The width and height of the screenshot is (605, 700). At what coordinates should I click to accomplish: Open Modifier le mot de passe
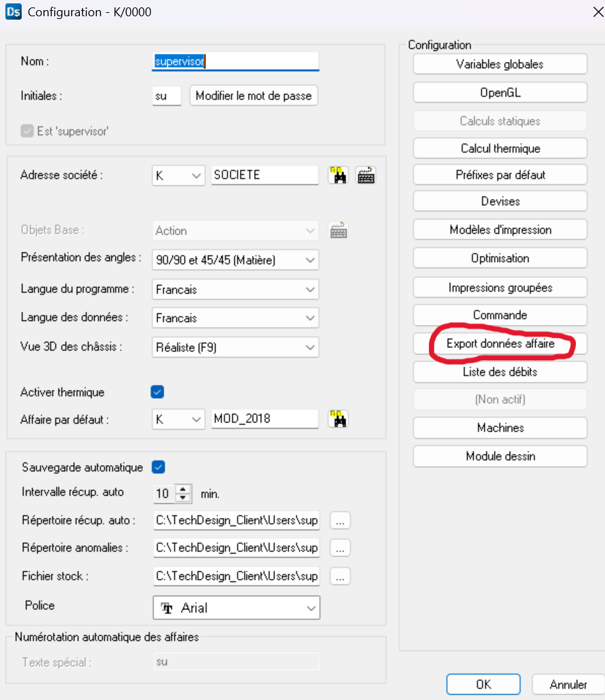coord(253,95)
